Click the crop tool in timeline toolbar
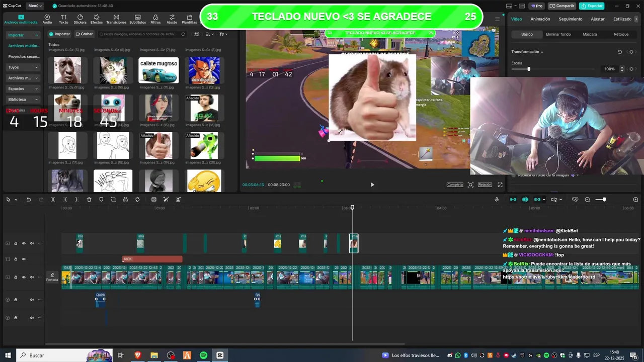Viewport: 644px width, 362px height. [x=113, y=200]
